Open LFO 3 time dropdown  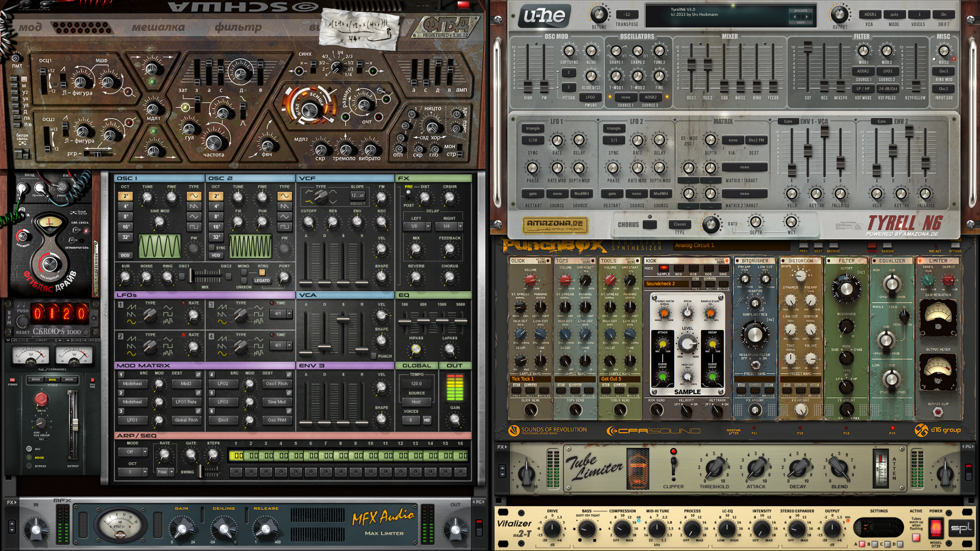pos(280,314)
